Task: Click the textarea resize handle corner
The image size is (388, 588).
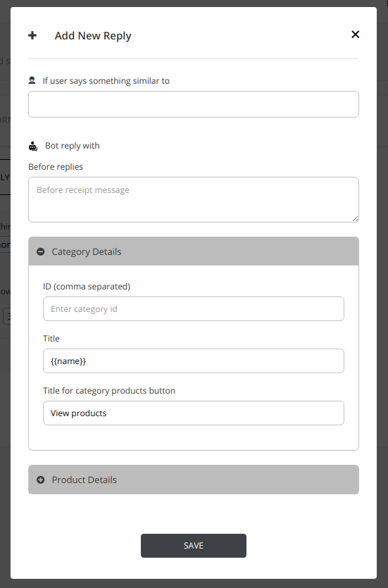Action: 356,218
